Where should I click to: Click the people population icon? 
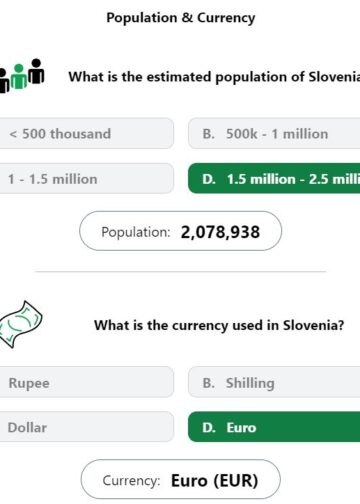tap(22, 76)
